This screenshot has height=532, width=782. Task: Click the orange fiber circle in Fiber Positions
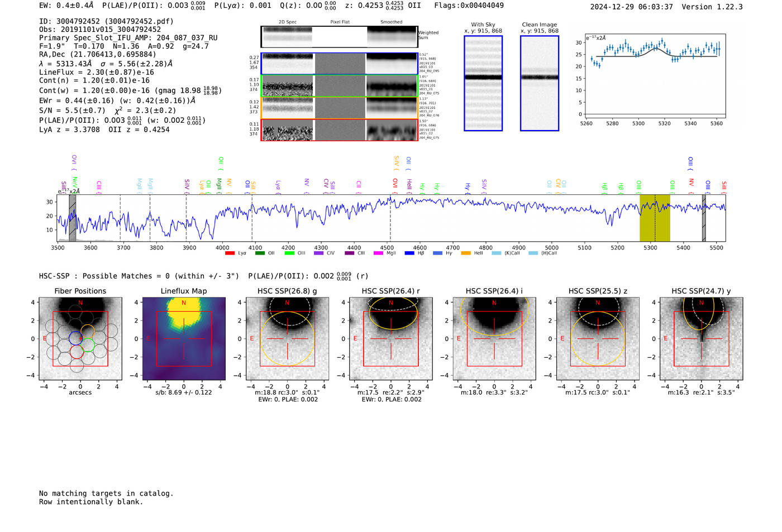pos(88,332)
